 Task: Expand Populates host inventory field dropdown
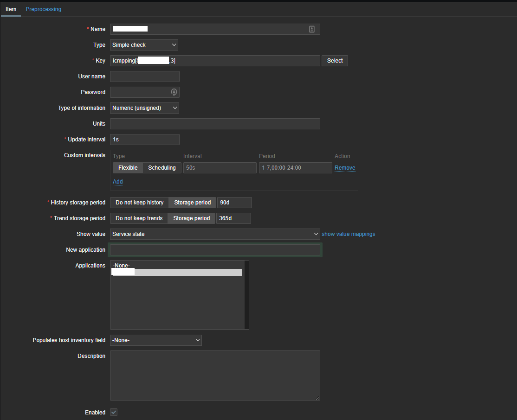tap(155, 340)
